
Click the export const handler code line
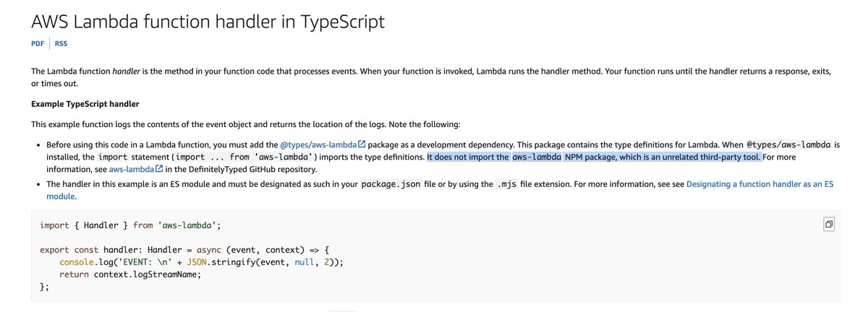pos(184,250)
